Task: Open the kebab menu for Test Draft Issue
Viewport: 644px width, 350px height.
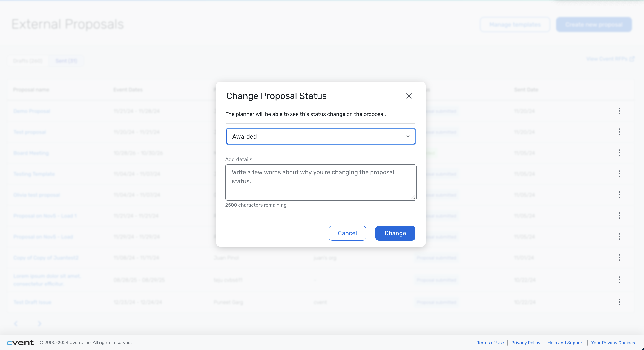Action: [x=620, y=302]
